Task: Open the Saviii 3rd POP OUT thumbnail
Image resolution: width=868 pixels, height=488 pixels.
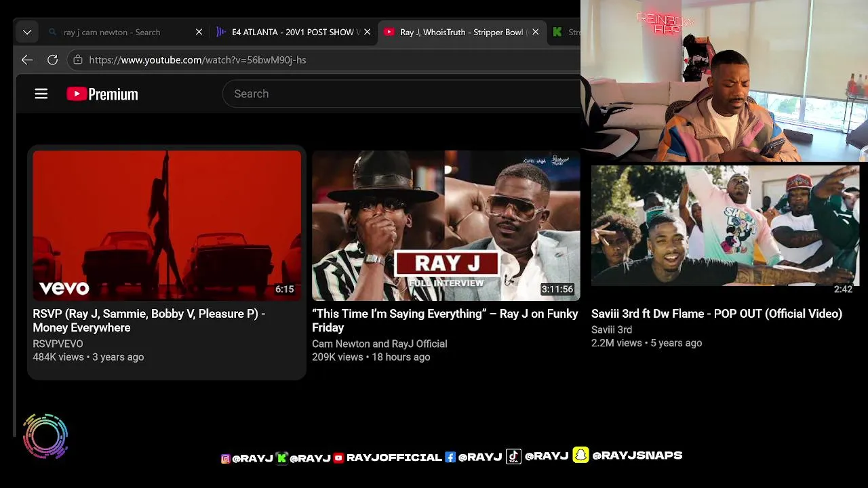Action: click(x=725, y=225)
